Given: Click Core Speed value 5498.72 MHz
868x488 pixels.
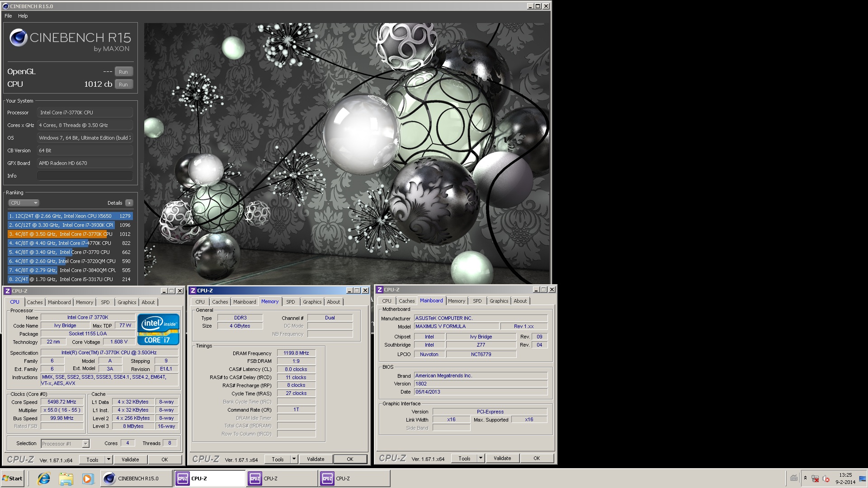Looking at the screenshot, I should [62, 402].
